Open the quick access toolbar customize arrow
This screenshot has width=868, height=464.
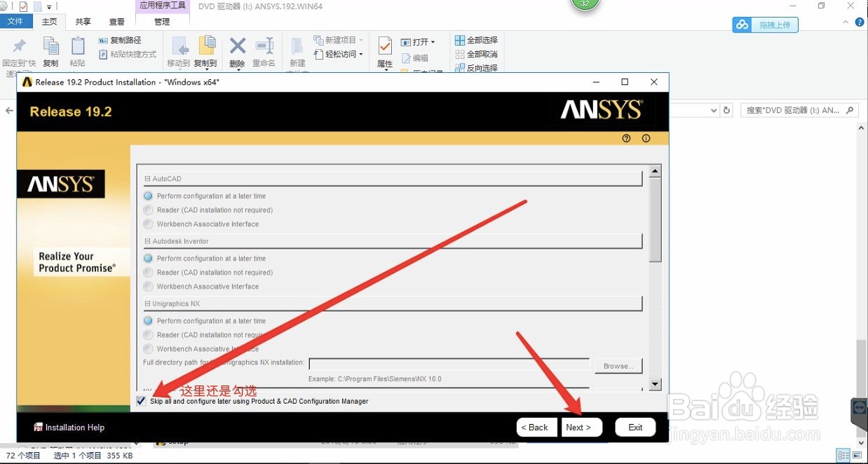49,6
